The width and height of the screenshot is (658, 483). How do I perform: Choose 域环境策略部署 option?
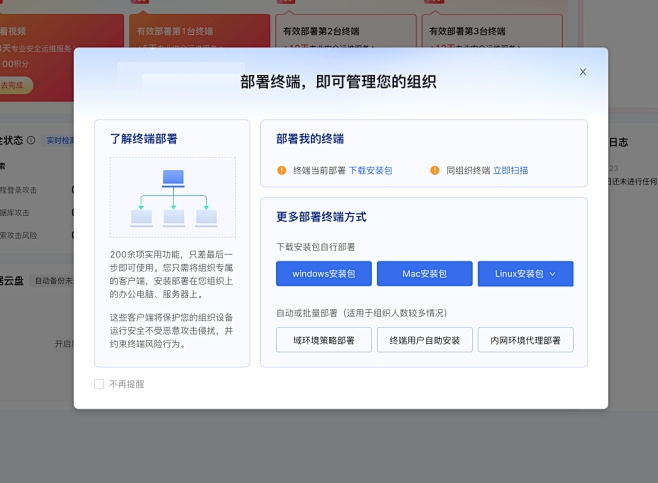[x=323, y=340]
